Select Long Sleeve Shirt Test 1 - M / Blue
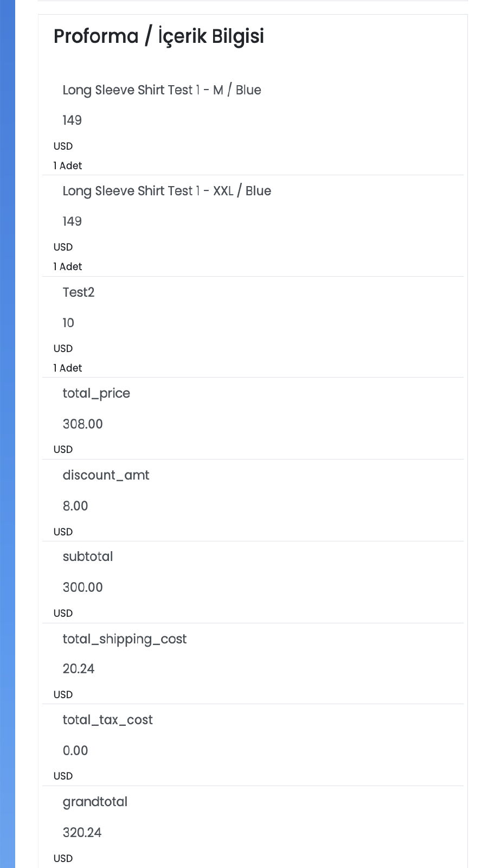This screenshot has width=488, height=868. pos(162,90)
